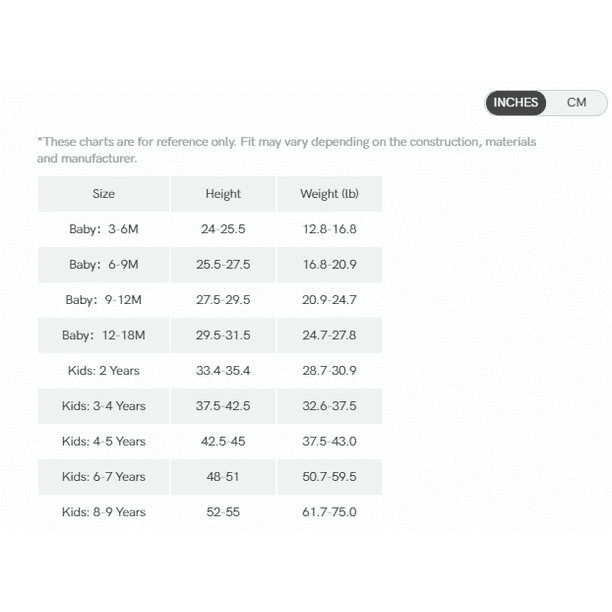Click the Height column header
Viewport: 612px width, 612px height.
point(223,194)
